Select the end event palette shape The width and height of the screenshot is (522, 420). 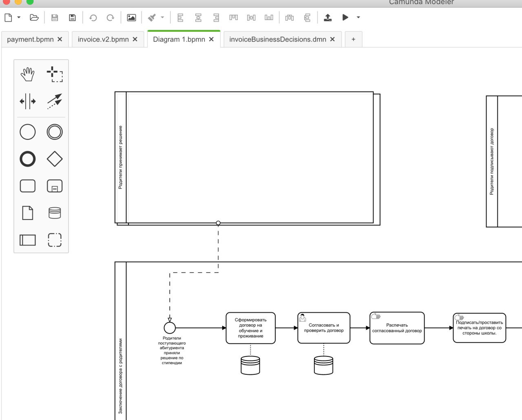click(x=28, y=159)
